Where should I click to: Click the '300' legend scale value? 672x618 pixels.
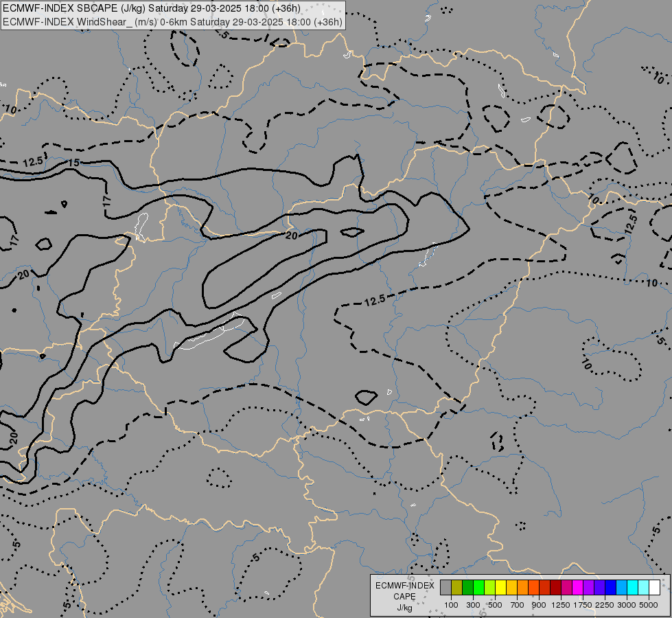(x=473, y=605)
